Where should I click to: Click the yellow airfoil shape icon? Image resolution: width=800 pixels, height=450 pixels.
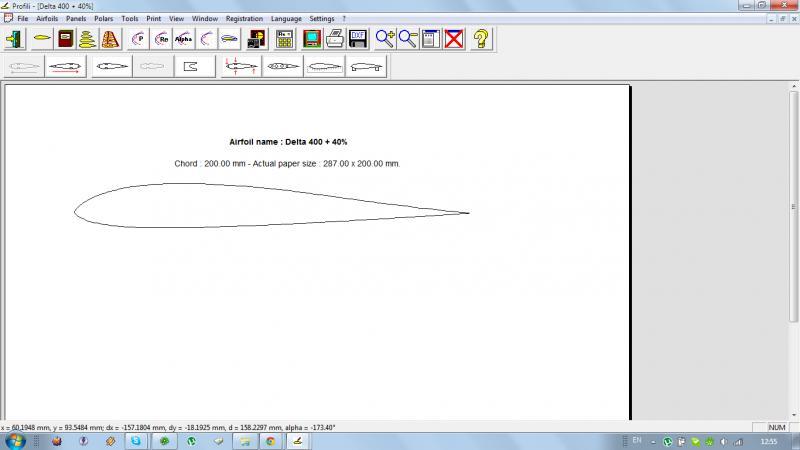[x=41, y=39]
